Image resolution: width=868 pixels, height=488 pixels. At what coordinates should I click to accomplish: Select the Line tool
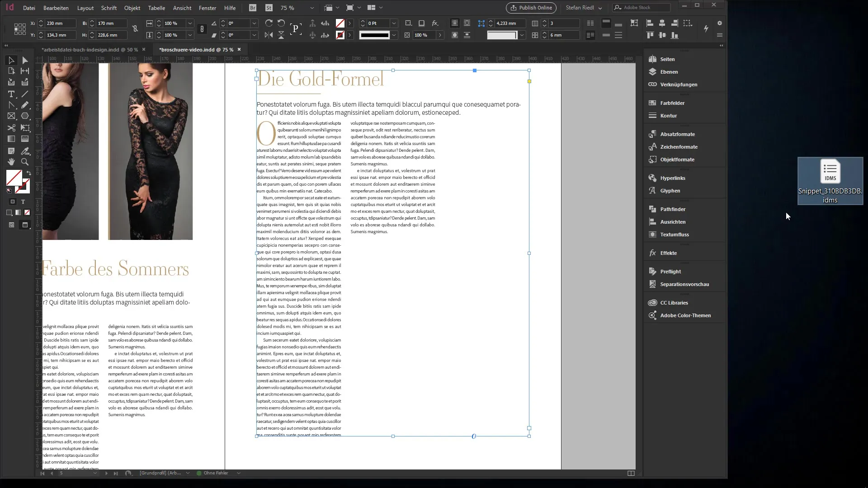pyautogui.click(x=25, y=94)
